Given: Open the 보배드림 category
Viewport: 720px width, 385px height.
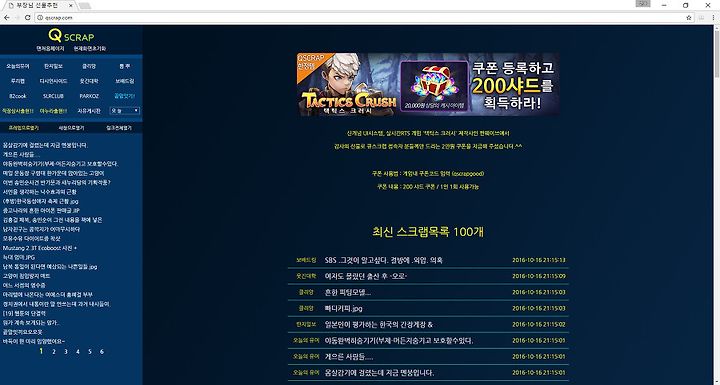Looking at the screenshot, I should 124,81.
